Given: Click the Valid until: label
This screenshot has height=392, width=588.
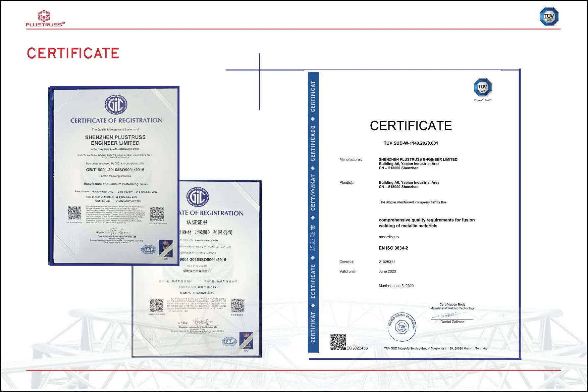Looking at the screenshot, I should (x=348, y=271).
